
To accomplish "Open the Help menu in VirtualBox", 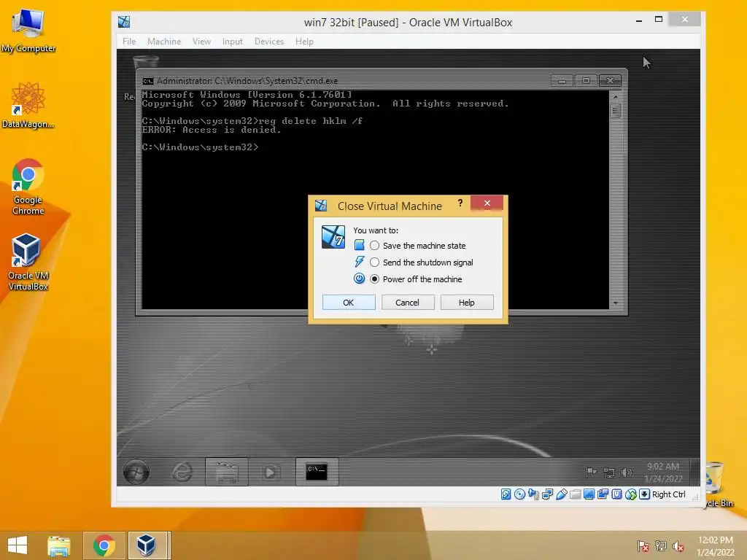I will 304,42.
